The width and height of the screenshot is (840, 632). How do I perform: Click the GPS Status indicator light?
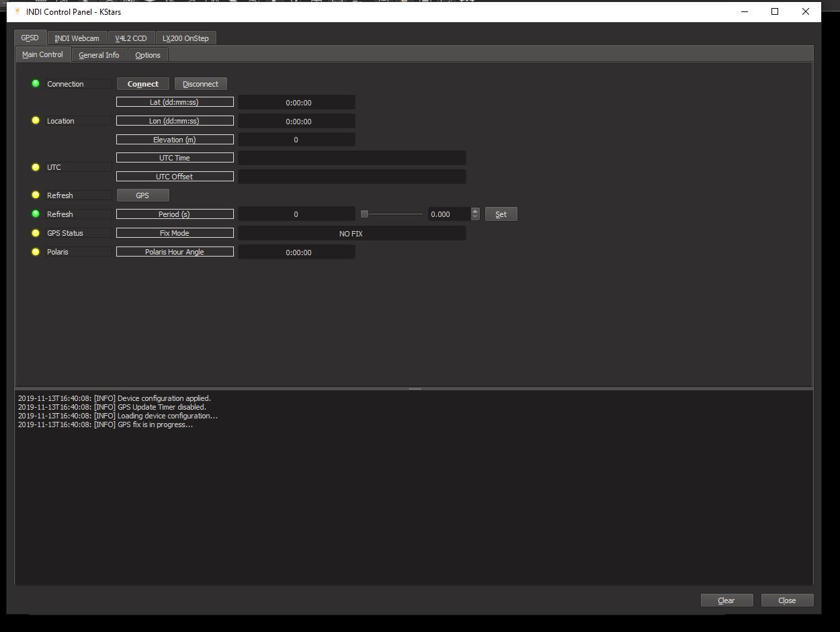pos(36,232)
